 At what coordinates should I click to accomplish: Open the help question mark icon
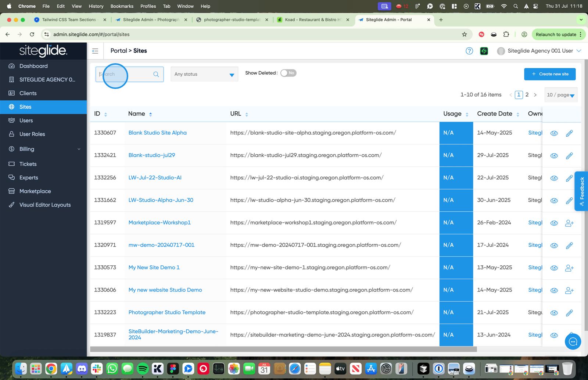tap(469, 51)
